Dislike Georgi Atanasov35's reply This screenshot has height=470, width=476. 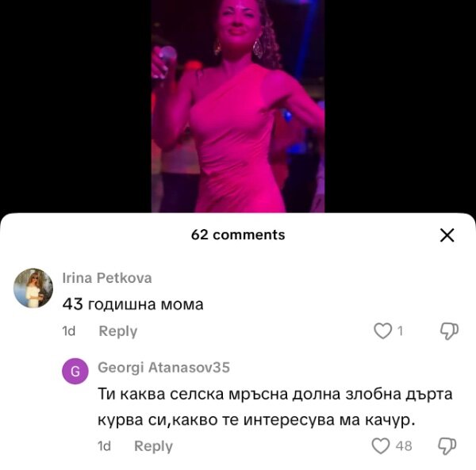[x=447, y=446]
